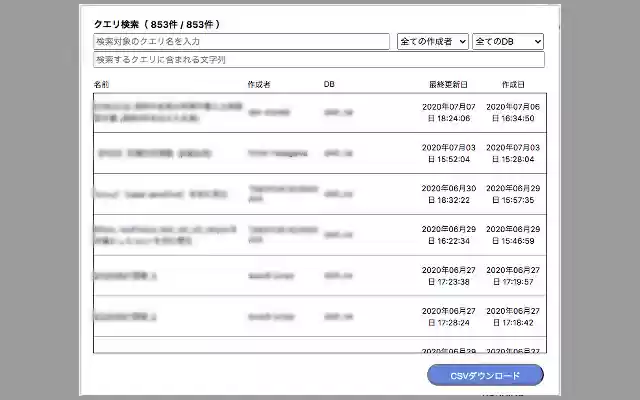
Task: Click creation date 2020年07月06日 16:34:50
Action: click(513, 113)
